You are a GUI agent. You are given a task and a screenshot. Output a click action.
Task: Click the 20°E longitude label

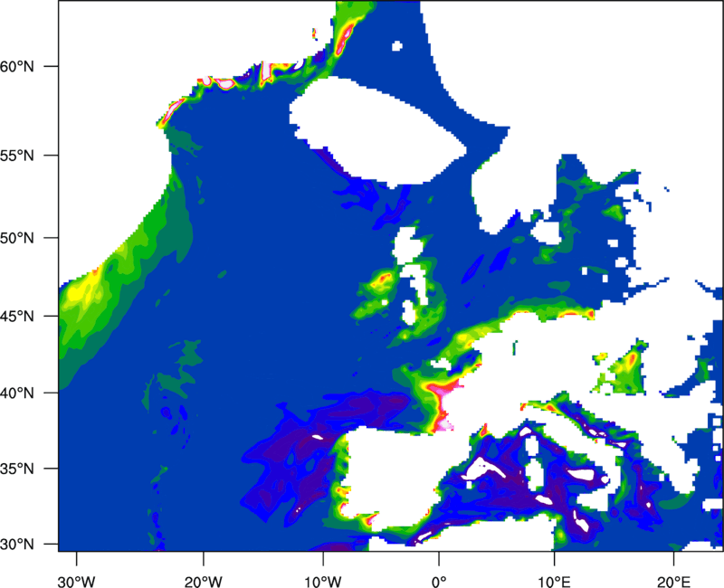click(673, 582)
